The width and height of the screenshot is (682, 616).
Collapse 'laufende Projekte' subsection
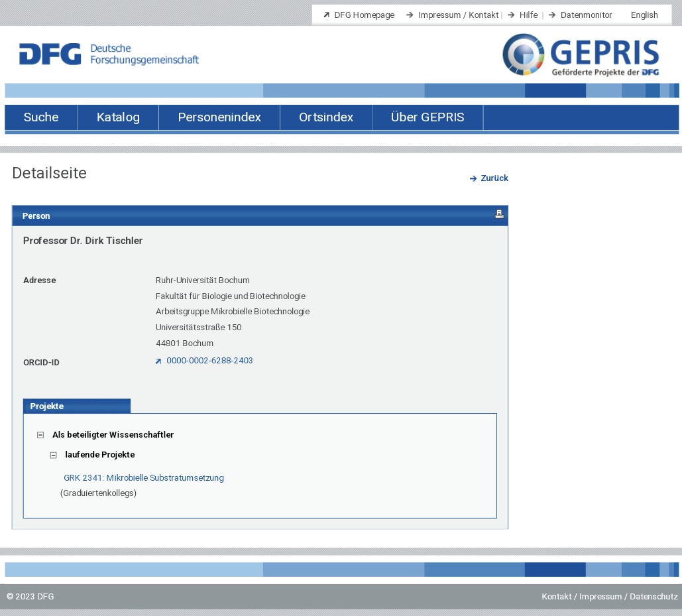[54, 455]
